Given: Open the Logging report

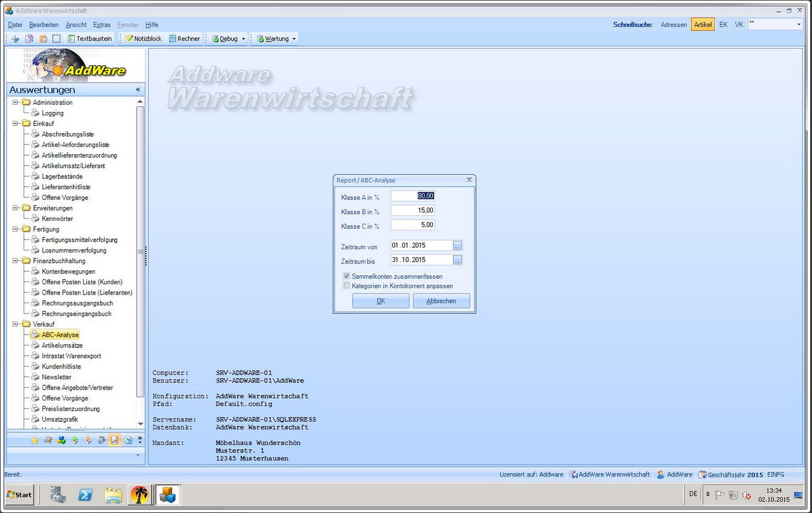Looking at the screenshot, I should click(52, 113).
